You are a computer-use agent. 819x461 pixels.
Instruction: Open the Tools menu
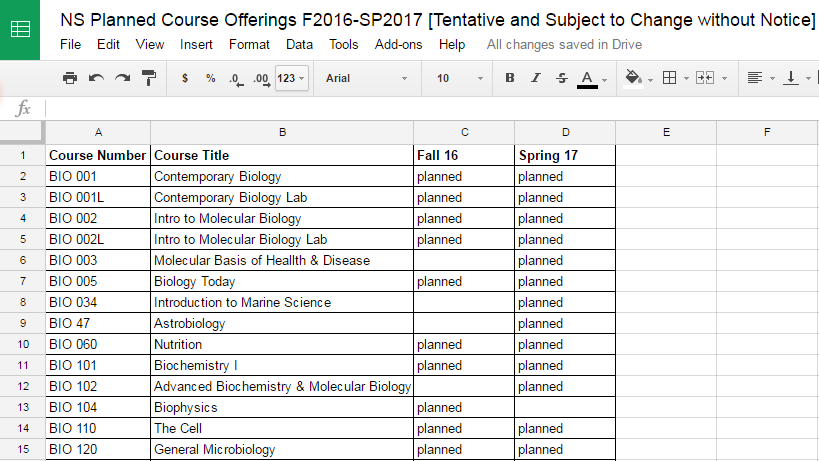click(344, 44)
